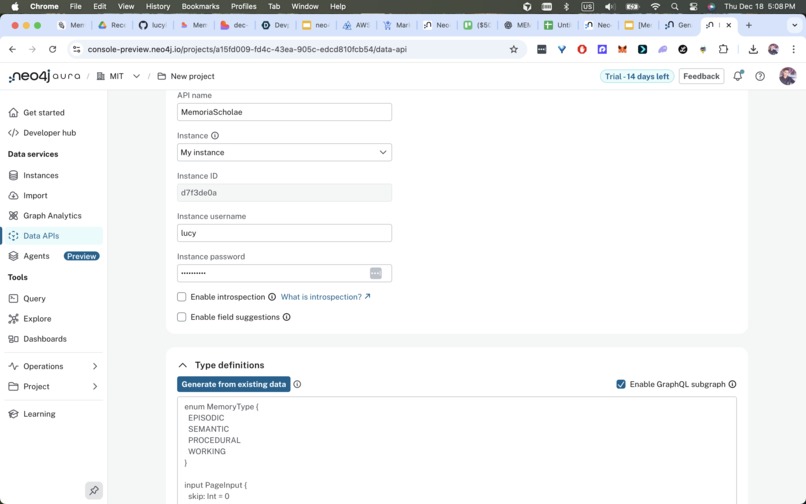Open Graph Analytics
The image size is (806, 504).
point(45,215)
